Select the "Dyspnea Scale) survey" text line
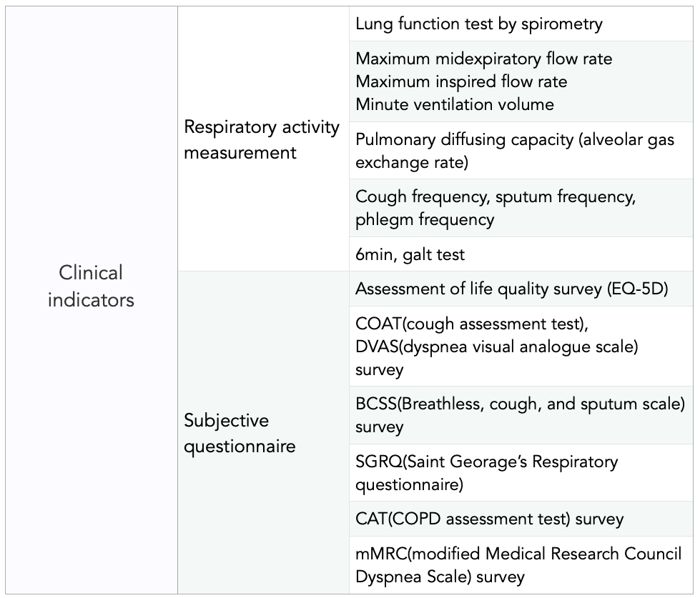This screenshot has width=700, height=598. pyautogui.click(x=440, y=577)
